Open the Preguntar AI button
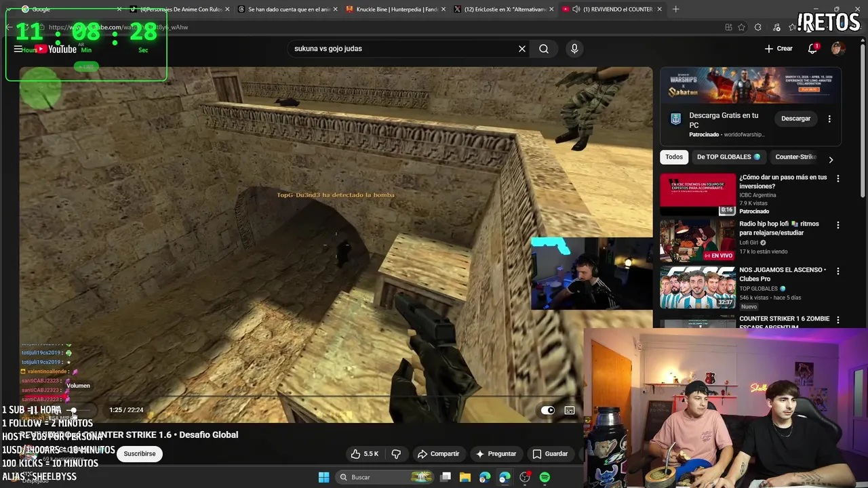 (496, 453)
